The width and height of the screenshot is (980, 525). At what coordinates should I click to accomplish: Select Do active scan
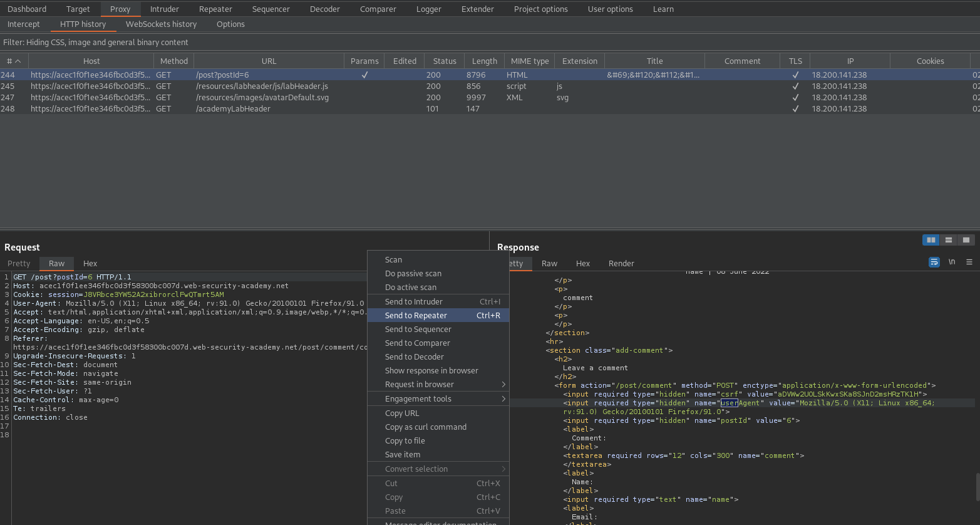(438, 288)
